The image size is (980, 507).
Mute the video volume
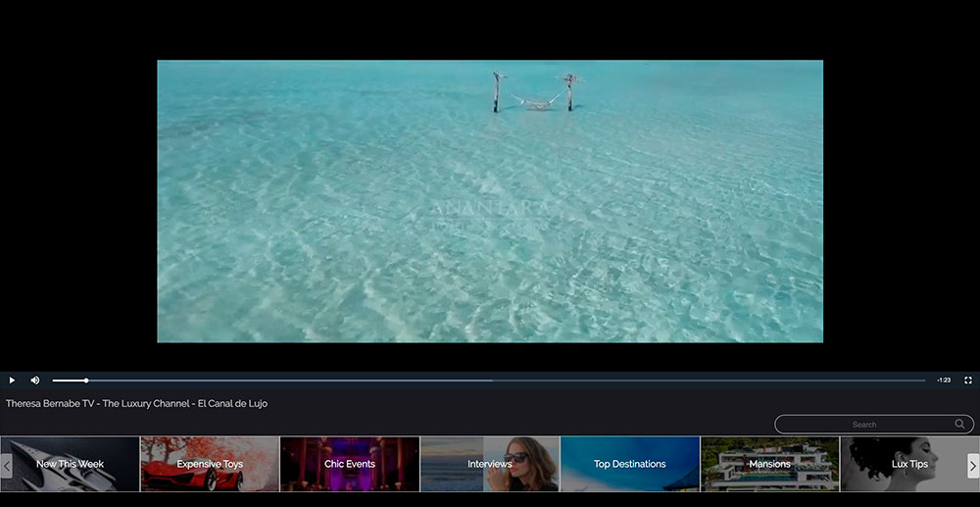pos(35,380)
